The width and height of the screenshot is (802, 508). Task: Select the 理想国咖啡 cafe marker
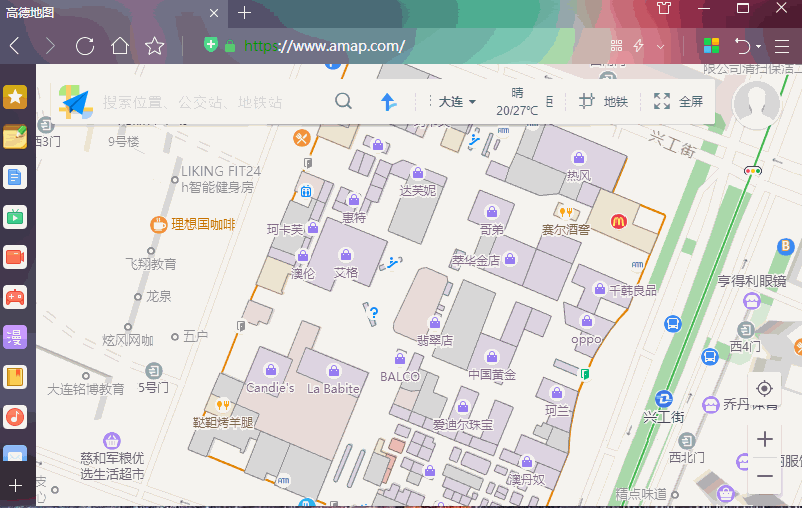(x=159, y=224)
